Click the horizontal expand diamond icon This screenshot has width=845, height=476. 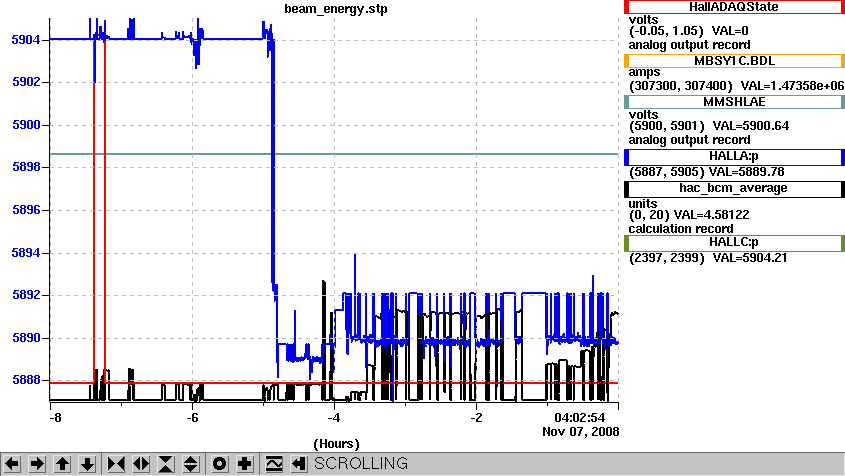point(141,464)
